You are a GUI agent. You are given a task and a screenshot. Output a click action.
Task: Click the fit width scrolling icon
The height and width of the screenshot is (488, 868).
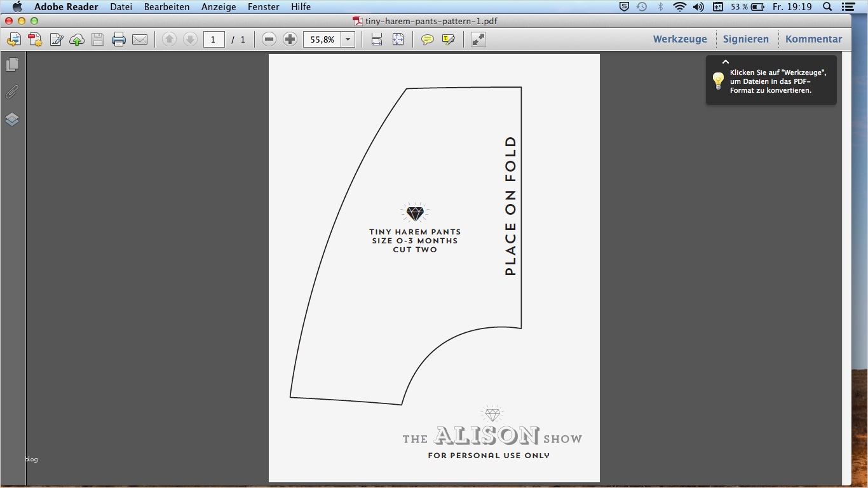[377, 39]
